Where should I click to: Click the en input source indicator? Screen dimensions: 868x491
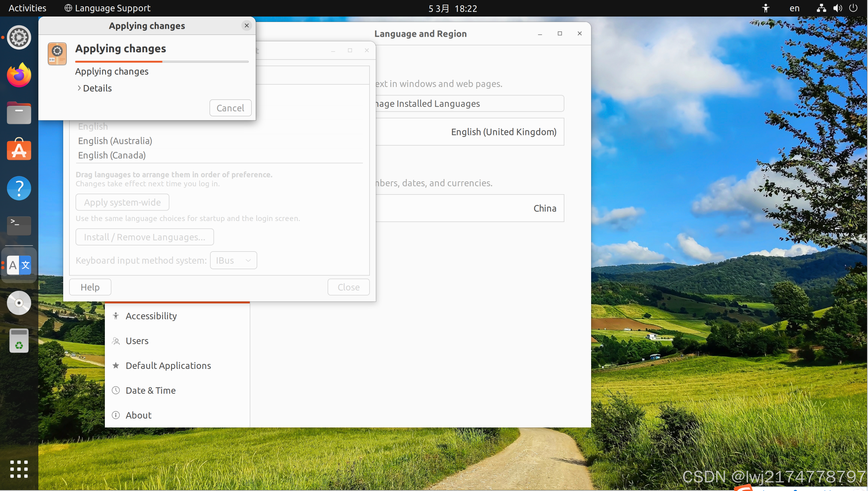pos(795,8)
